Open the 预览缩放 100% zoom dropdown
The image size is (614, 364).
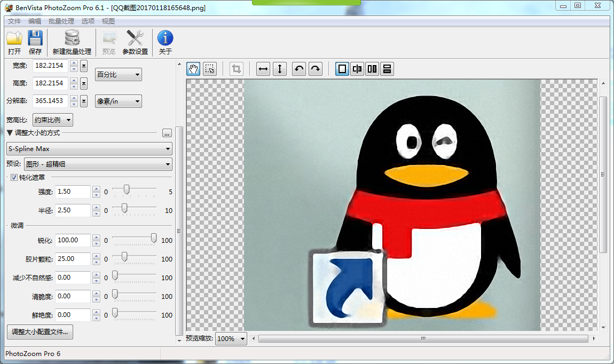click(x=231, y=338)
